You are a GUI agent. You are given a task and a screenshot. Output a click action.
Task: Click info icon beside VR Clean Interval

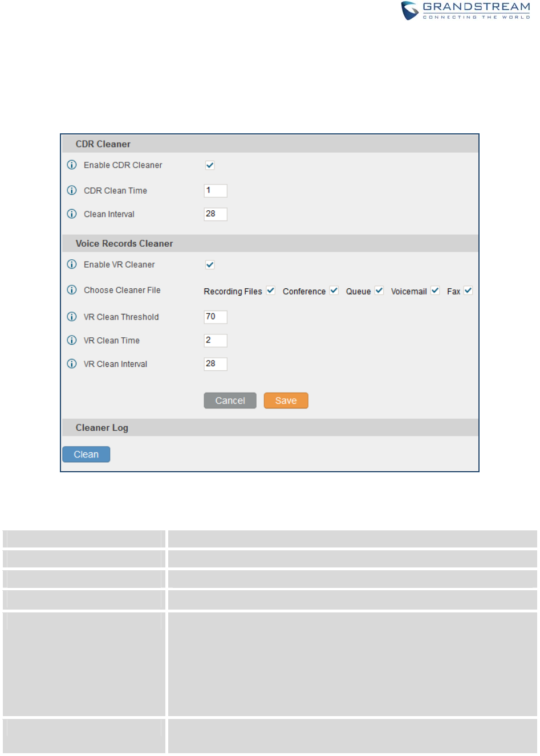tap(72, 363)
